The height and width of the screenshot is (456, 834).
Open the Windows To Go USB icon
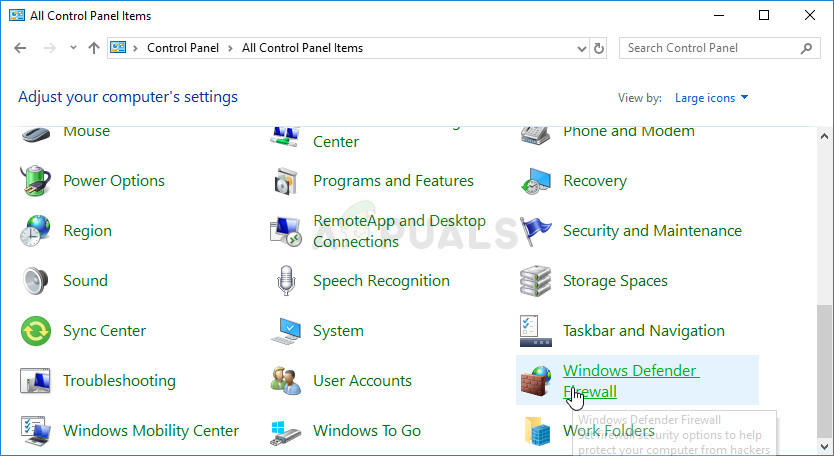286,431
